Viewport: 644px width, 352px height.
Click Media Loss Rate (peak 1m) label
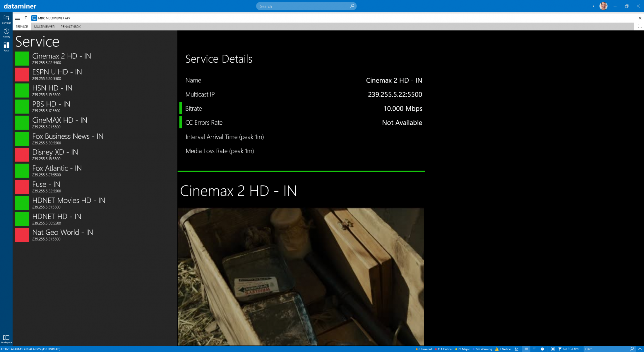click(220, 151)
